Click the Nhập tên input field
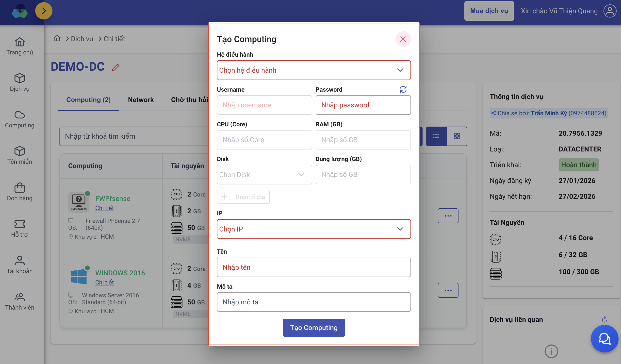Screen dimensions: 621x364 pos(313,267)
